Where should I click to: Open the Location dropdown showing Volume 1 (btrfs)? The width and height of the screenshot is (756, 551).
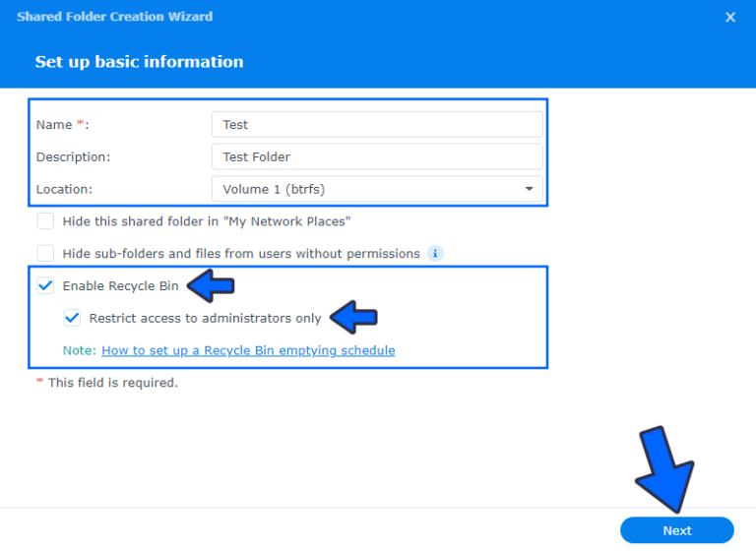click(x=377, y=189)
